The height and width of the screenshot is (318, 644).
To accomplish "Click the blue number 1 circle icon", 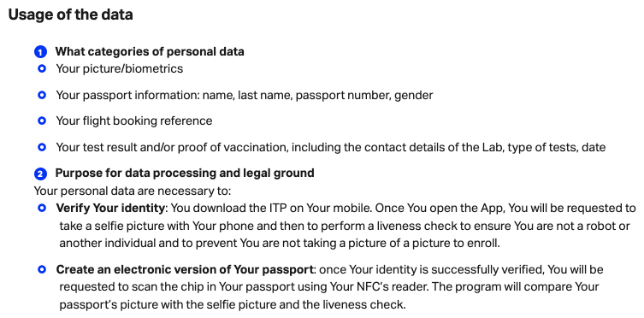I will pos(40,52).
